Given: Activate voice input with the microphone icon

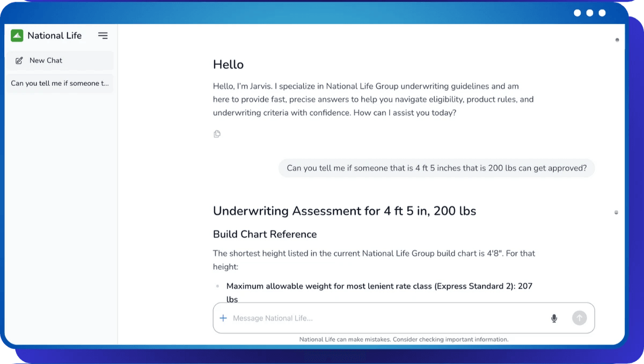Looking at the screenshot, I should [554, 318].
